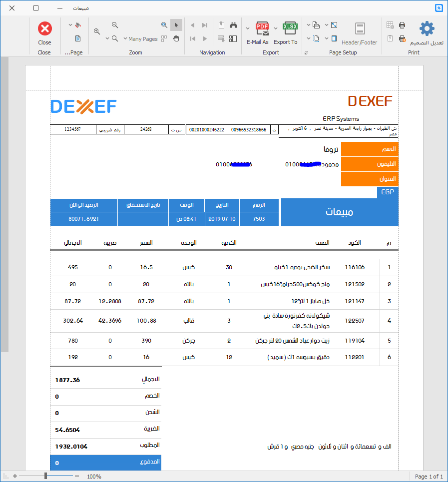This screenshot has width=448, height=482.
Task: Click the status bar zoom plus button
Action: pos(15,476)
